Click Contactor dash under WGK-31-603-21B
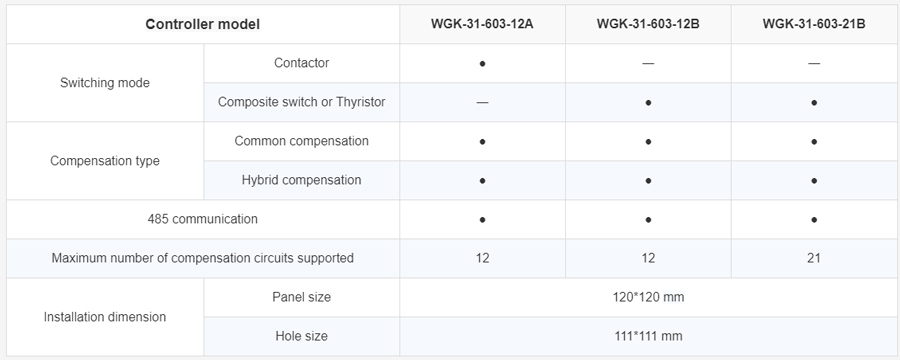The height and width of the screenshot is (360, 900). (813, 63)
